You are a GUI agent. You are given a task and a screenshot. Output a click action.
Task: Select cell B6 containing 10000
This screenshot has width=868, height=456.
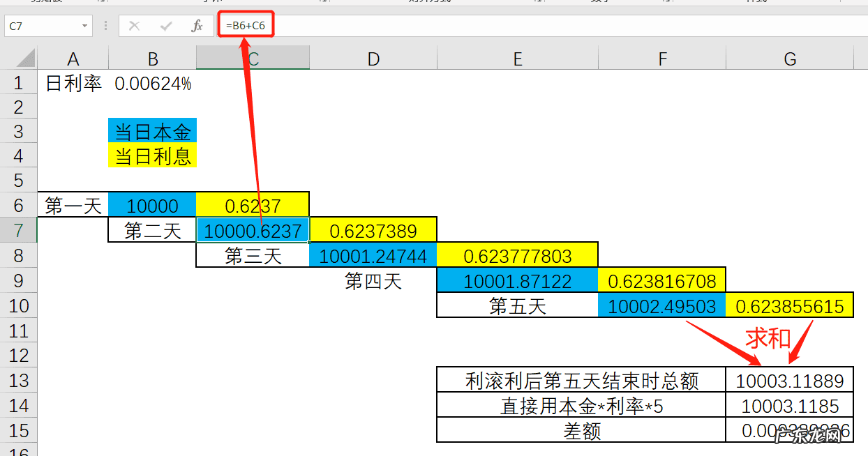point(152,204)
